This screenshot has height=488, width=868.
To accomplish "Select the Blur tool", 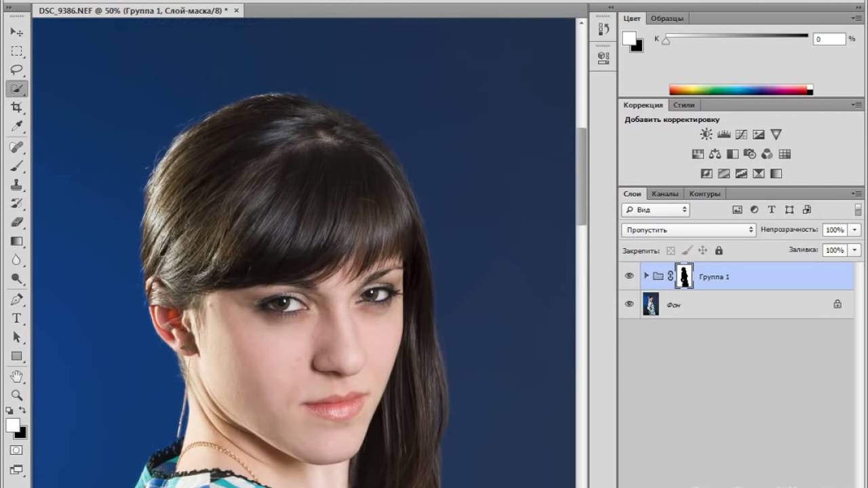I will 17,260.
